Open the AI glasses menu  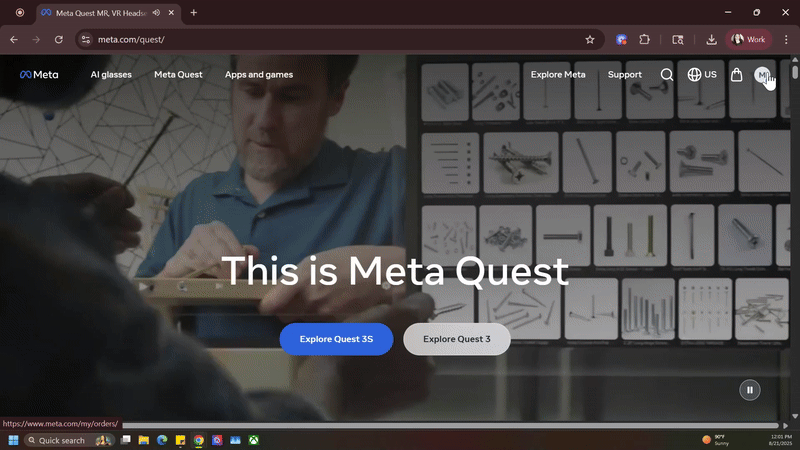pos(111,75)
